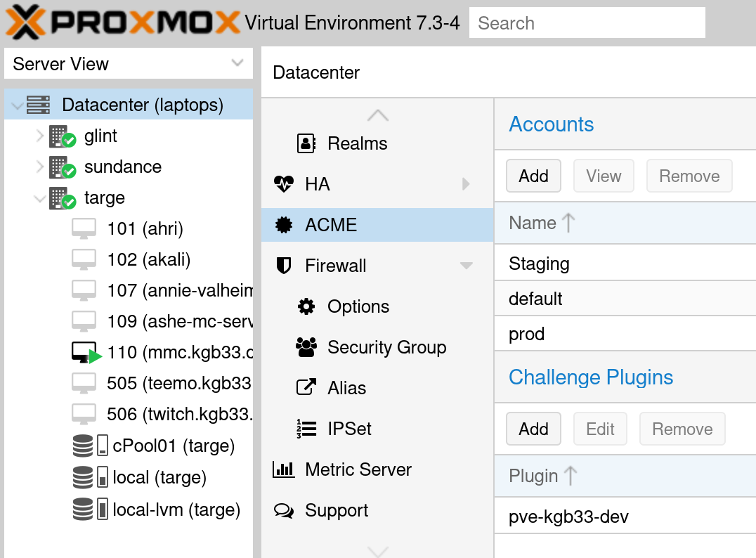
Task: Click the HA heart icon
Action: 284,183
